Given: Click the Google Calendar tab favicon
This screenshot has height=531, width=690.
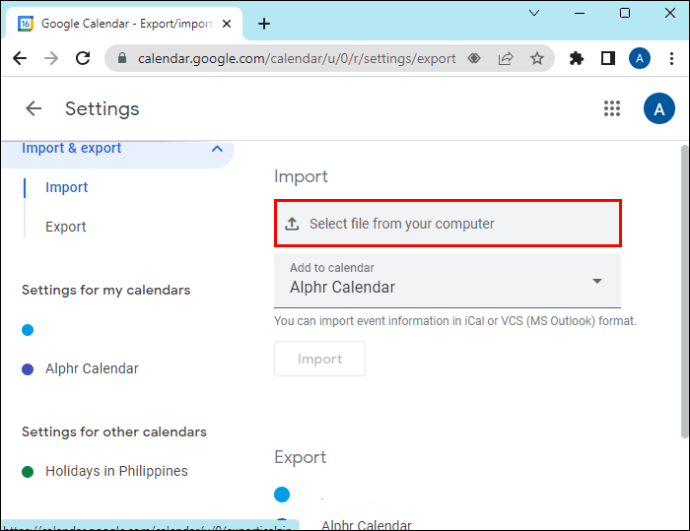Looking at the screenshot, I should (25, 23).
